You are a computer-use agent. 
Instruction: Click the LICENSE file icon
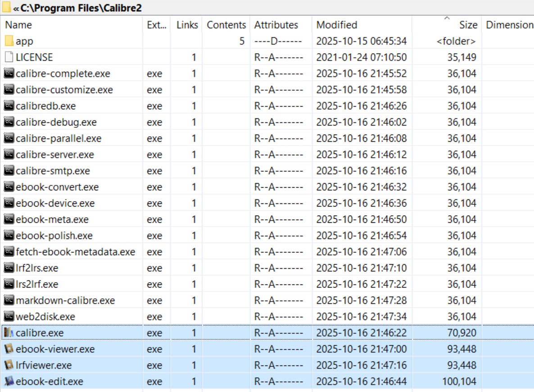[x=9, y=57]
